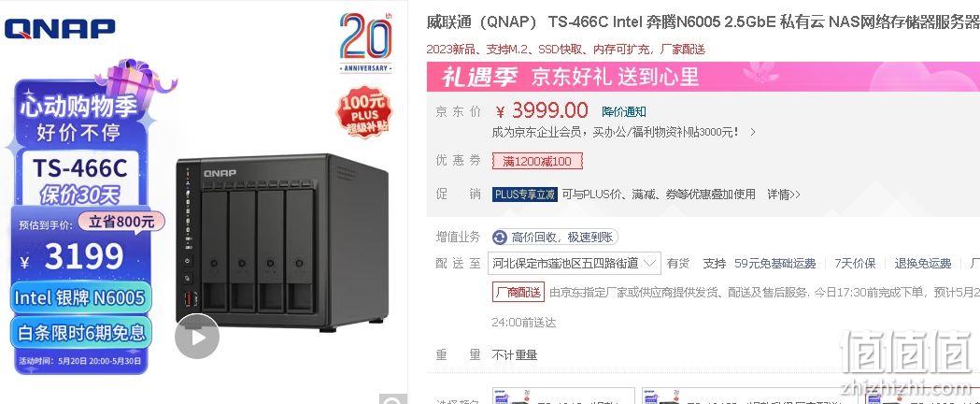Click the magnifier icon under product image

(392, 400)
